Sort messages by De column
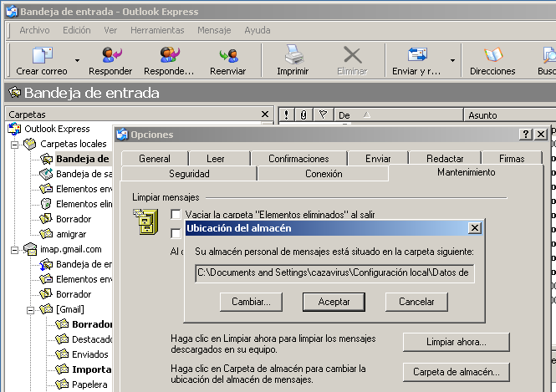This screenshot has height=392, width=556. [x=399, y=115]
